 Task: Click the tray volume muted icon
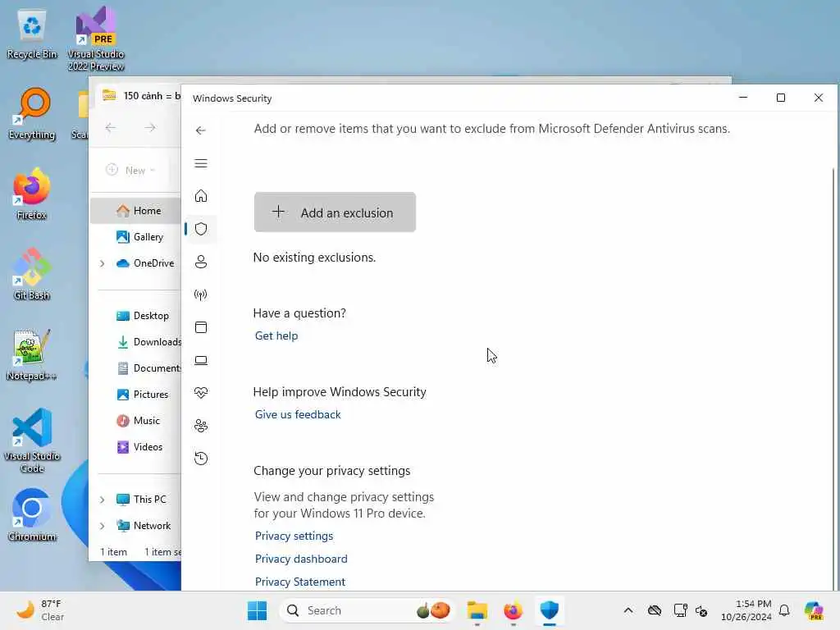(701, 610)
